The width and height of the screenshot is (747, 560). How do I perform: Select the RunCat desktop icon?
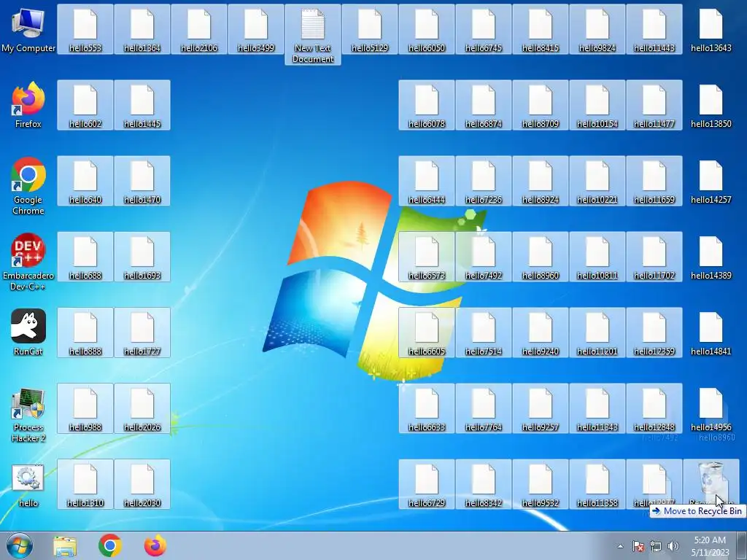(28, 332)
